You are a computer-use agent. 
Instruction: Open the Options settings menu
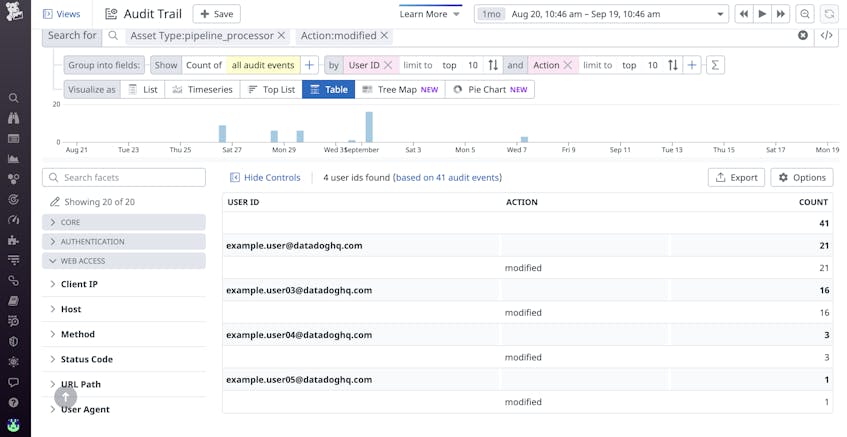802,177
